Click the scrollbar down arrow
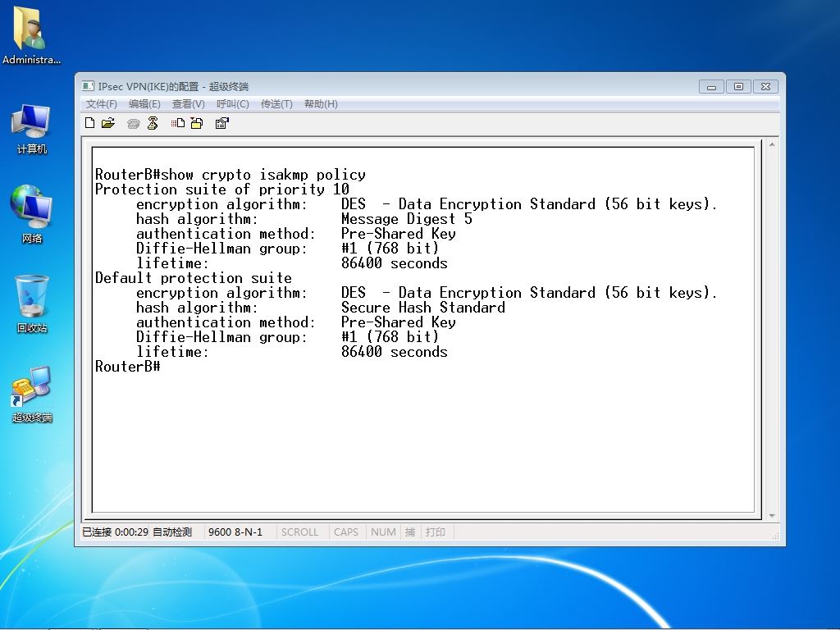 772,515
